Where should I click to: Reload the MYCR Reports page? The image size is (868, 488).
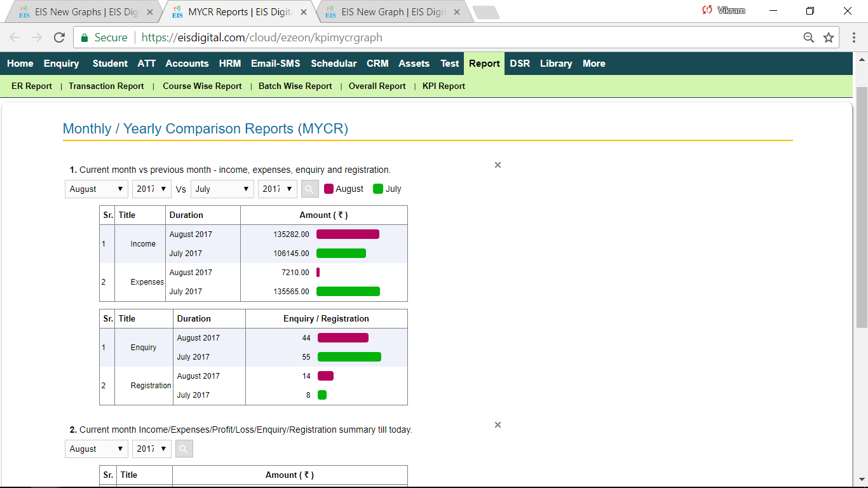pyautogui.click(x=59, y=37)
